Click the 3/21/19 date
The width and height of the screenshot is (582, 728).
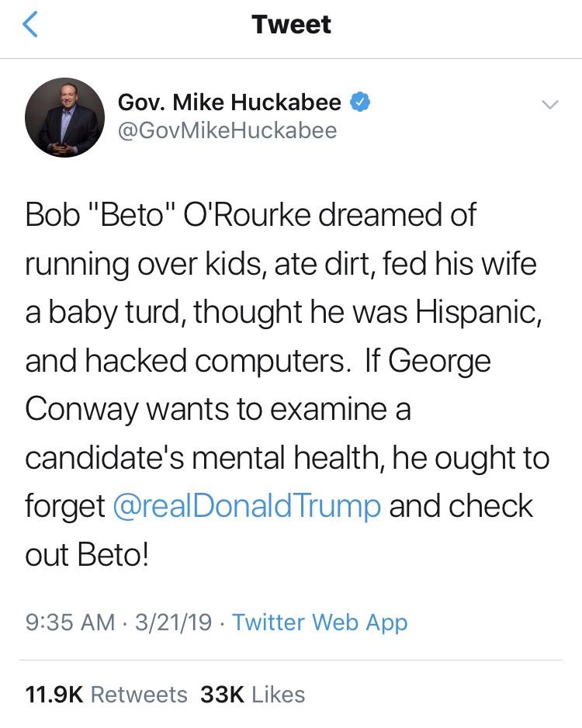click(171, 622)
